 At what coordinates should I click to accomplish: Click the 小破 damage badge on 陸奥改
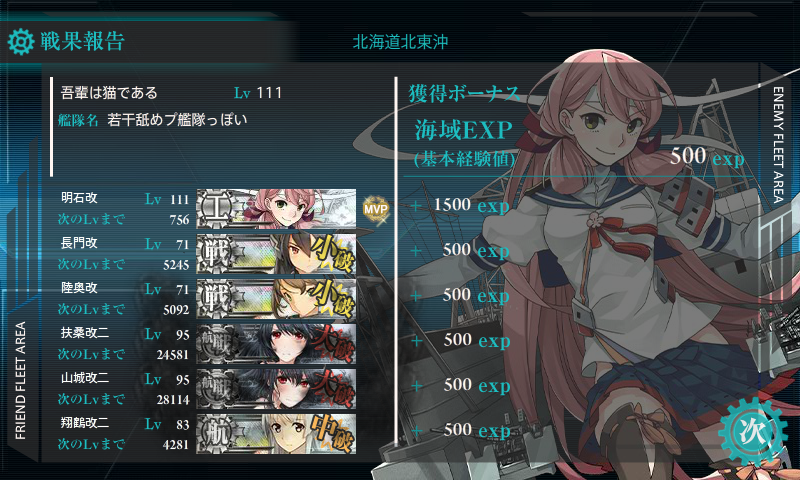[332, 298]
